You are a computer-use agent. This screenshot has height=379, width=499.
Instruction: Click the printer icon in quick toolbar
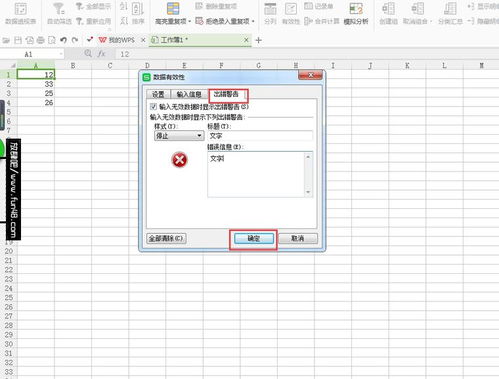41,40
